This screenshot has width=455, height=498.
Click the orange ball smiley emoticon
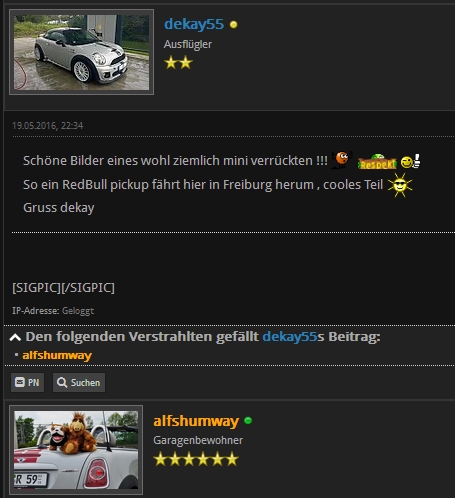(342, 159)
